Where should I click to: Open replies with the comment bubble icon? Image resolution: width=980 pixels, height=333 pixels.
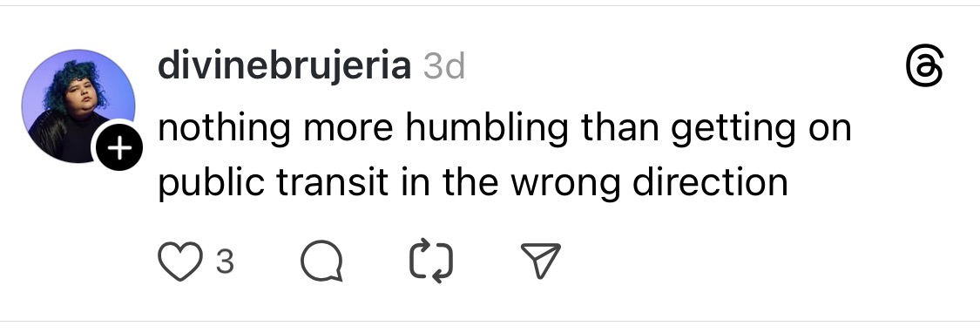321,261
